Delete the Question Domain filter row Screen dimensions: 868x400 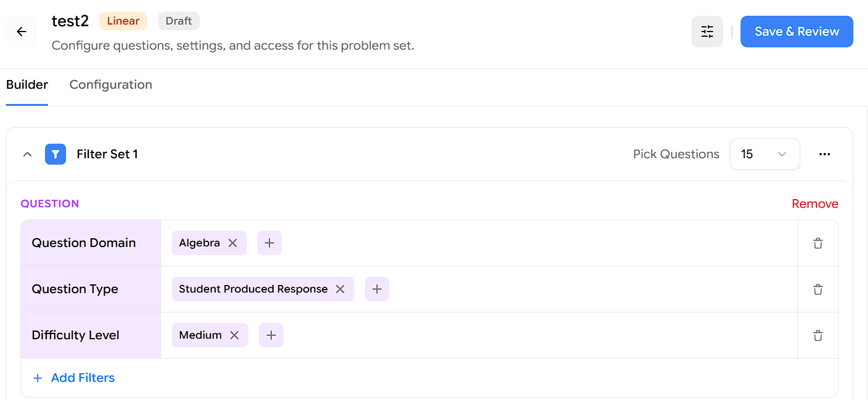coord(818,243)
